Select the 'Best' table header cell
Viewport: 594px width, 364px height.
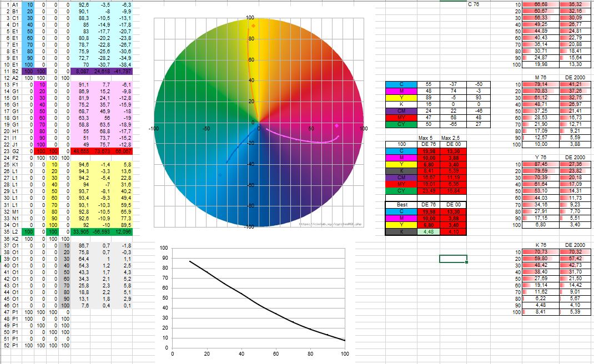pos(401,205)
